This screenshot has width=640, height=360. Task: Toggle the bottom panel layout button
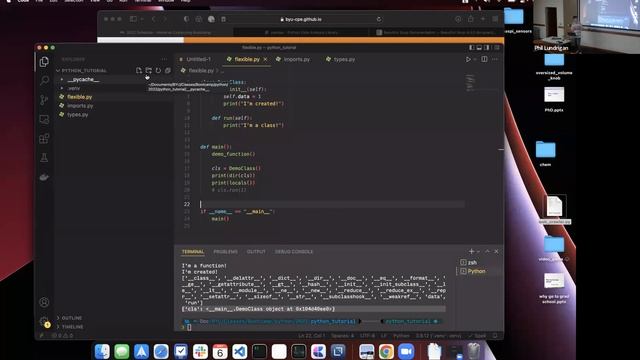(479, 48)
